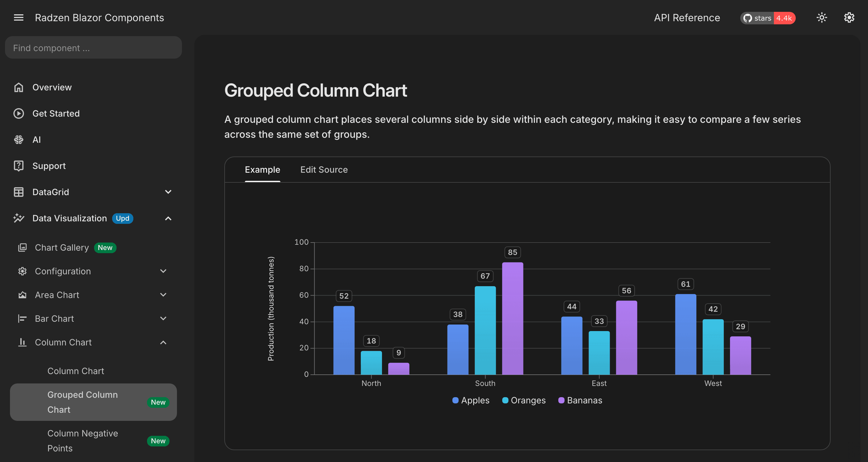Expand the Area Chart submenu chevron
This screenshot has width=868, height=462.
click(163, 295)
